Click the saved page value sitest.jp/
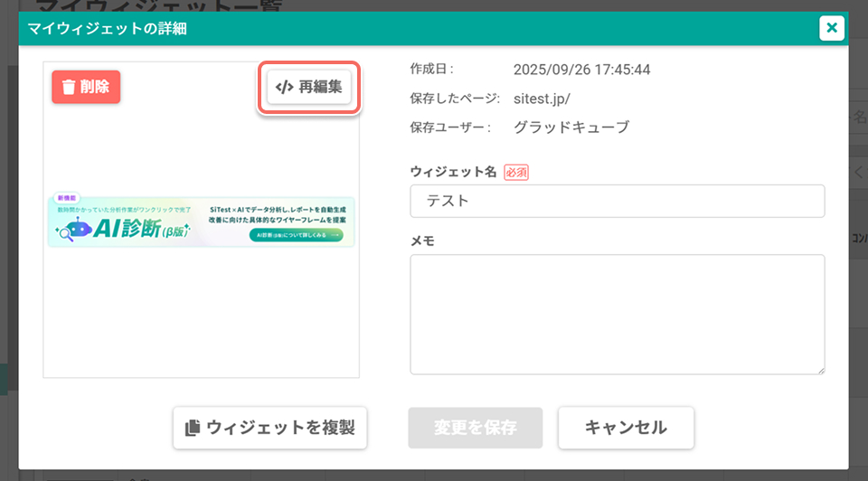 [542, 99]
